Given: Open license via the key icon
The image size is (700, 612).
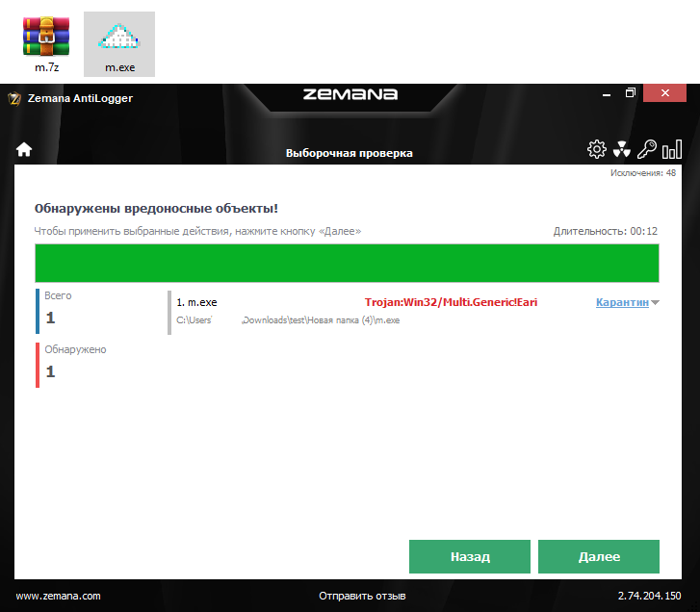Looking at the screenshot, I should coord(646,149).
